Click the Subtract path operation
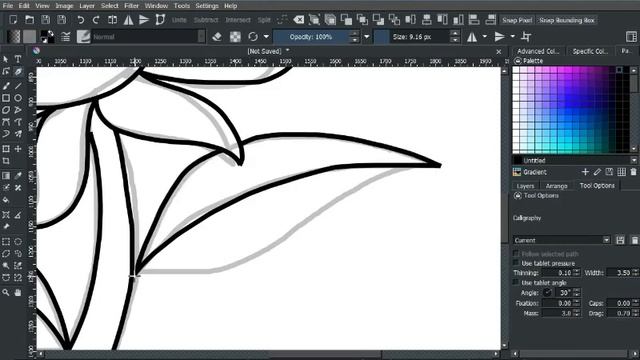Image resolution: width=640 pixels, height=360 pixels. tap(206, 20)
